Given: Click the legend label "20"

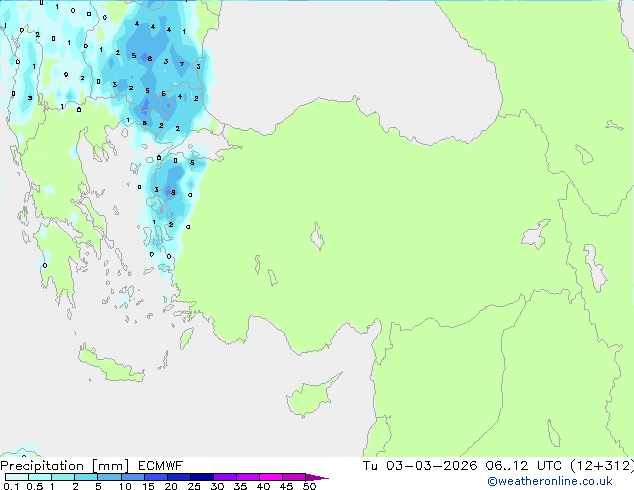Looking at the screenshot, I should [171, 486].
